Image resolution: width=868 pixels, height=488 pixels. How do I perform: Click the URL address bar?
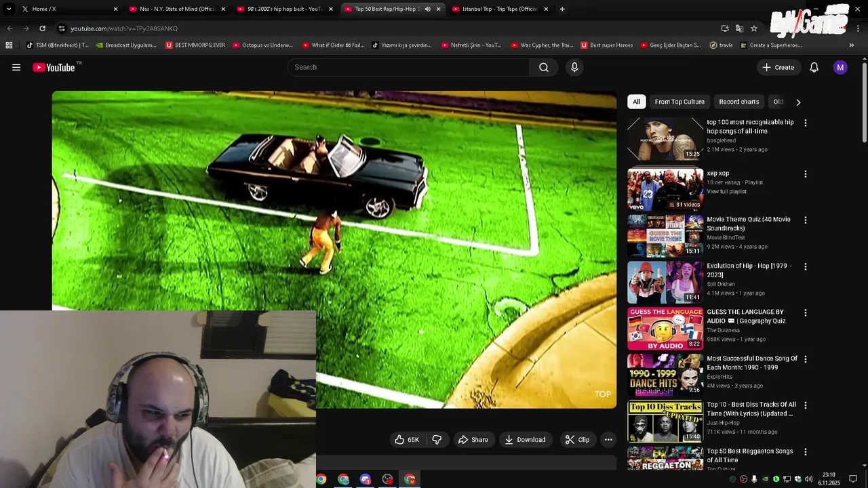tap(387, 28)
